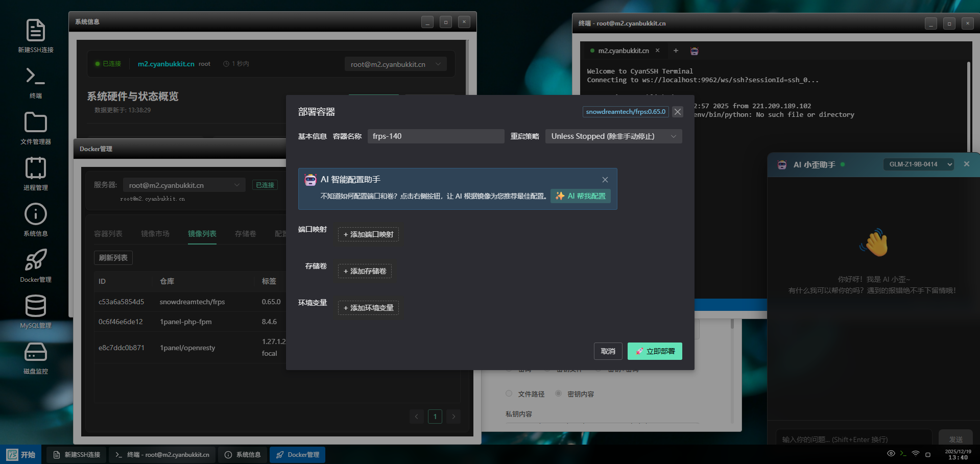Viewport: 980px width, 464px height.
Task: Click image ID c53a6a5854d5
Action: click(x=122, y=302)
